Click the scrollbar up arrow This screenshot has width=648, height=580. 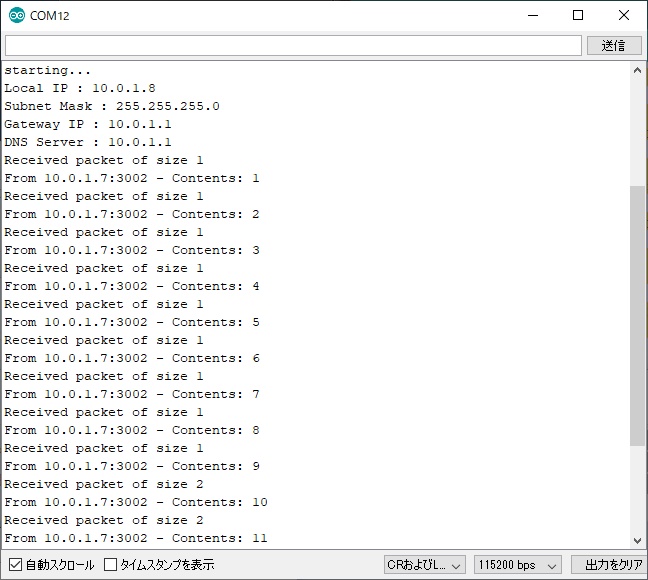pos(637,70)
